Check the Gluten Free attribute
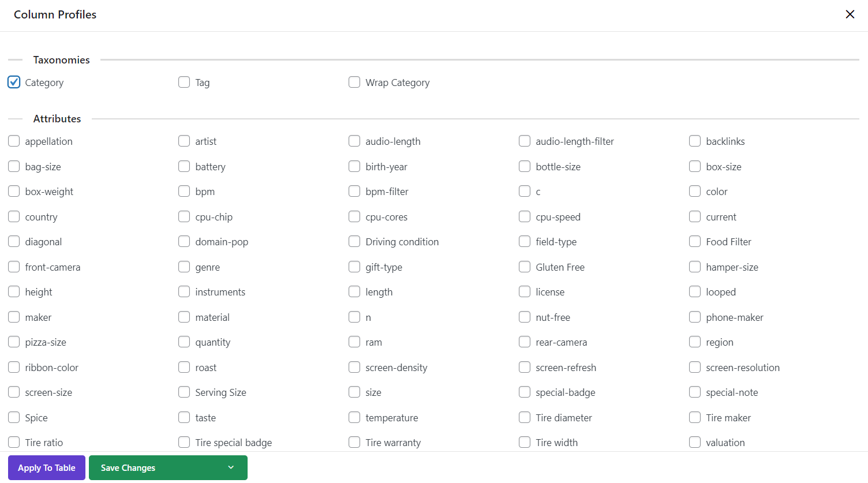 pyautogui.click(x=525, y=267)
